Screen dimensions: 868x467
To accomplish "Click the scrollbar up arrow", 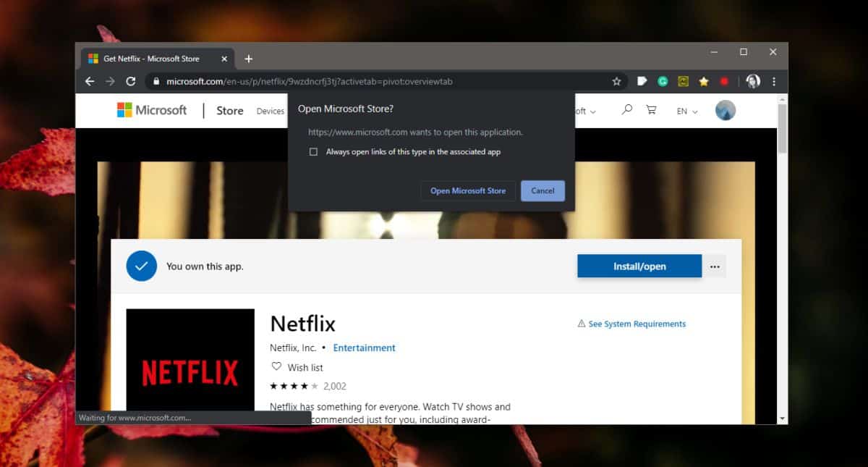I will coord(782,98).
